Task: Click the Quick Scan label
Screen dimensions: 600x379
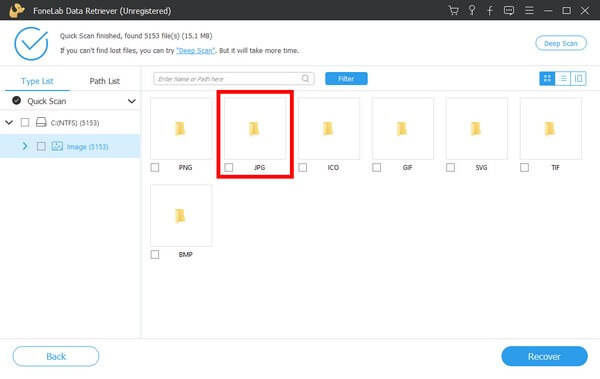Action: pyautogui.click(x=47, y=101)
